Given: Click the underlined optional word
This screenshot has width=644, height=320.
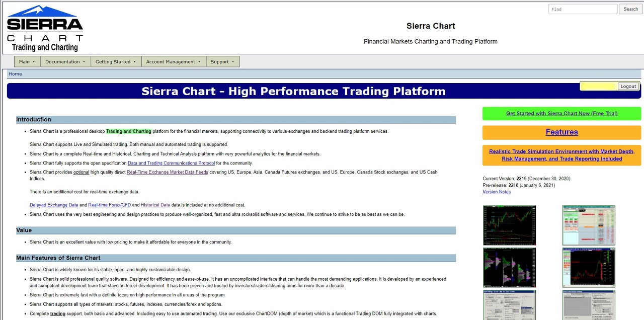Looking at the screenshot, I should (81, 172).
